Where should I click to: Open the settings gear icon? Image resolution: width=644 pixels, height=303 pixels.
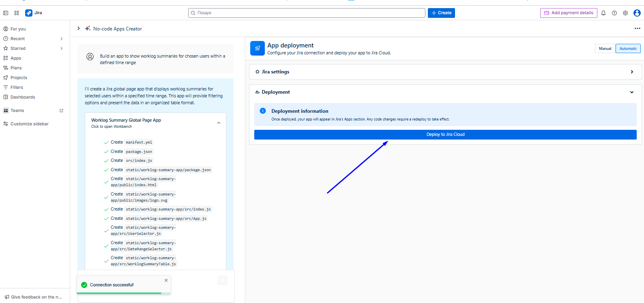(x=625, y=13)
